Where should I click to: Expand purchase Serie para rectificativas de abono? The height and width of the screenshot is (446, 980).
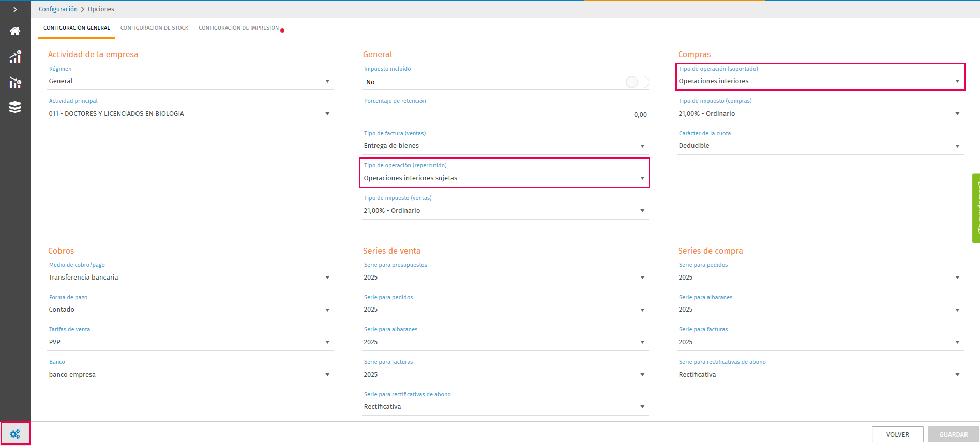[820, 375]
